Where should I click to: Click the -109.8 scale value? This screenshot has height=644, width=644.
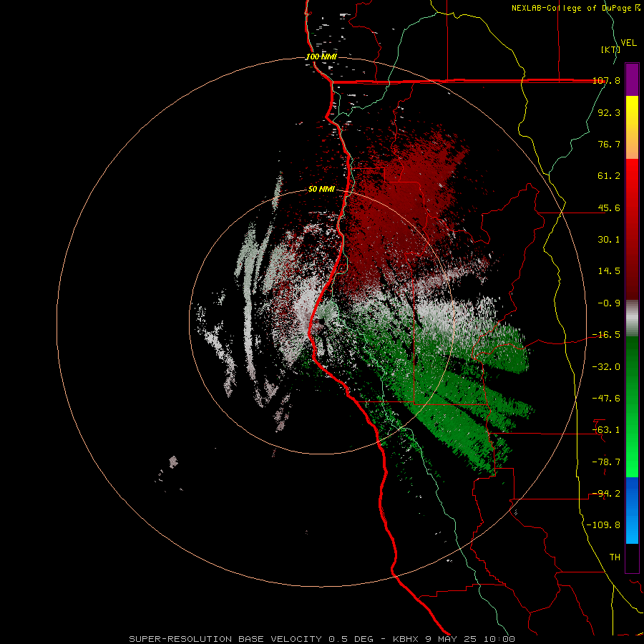click(604, 525)
